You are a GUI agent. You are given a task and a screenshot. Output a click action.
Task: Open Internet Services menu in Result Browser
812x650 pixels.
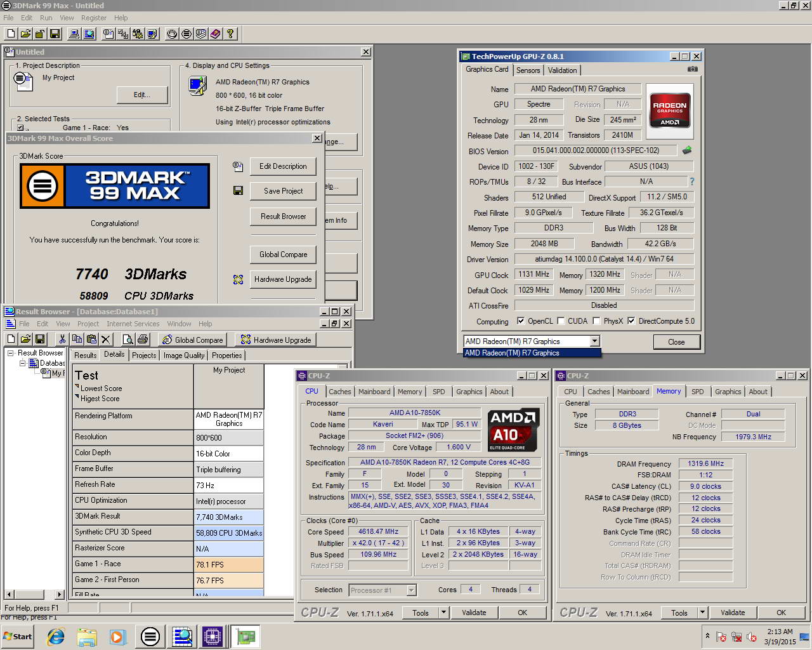coord(133,324)
